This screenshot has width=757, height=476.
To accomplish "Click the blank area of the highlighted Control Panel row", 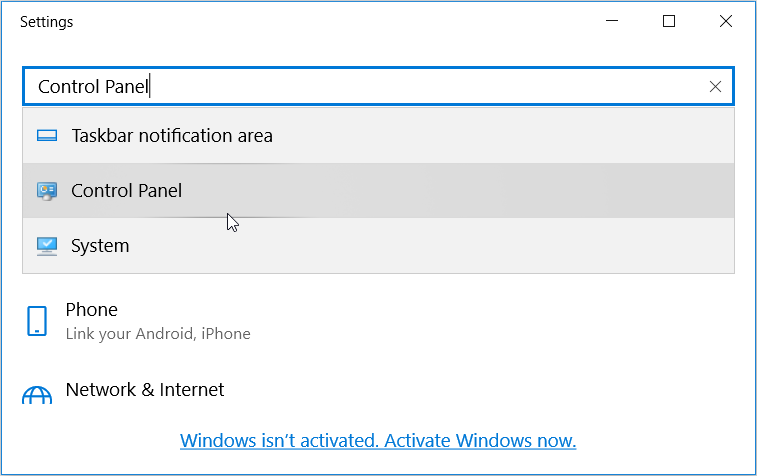I will point(500,191).
